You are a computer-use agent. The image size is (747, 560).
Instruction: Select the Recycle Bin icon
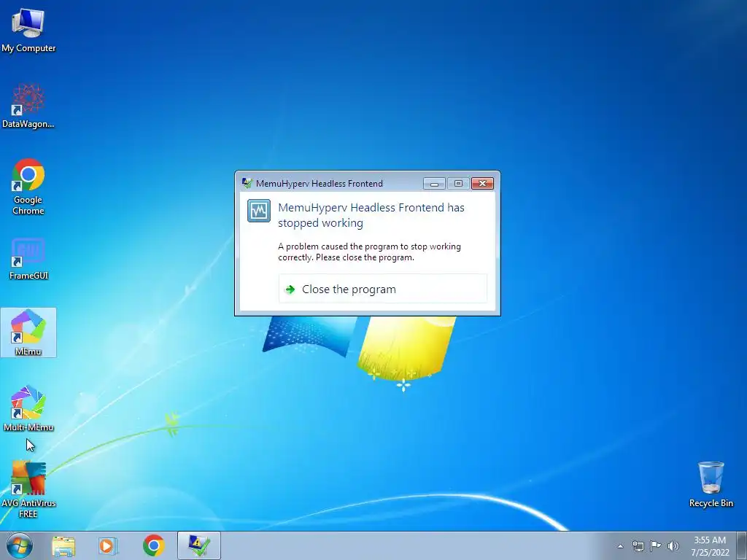(x=711, y=484)
